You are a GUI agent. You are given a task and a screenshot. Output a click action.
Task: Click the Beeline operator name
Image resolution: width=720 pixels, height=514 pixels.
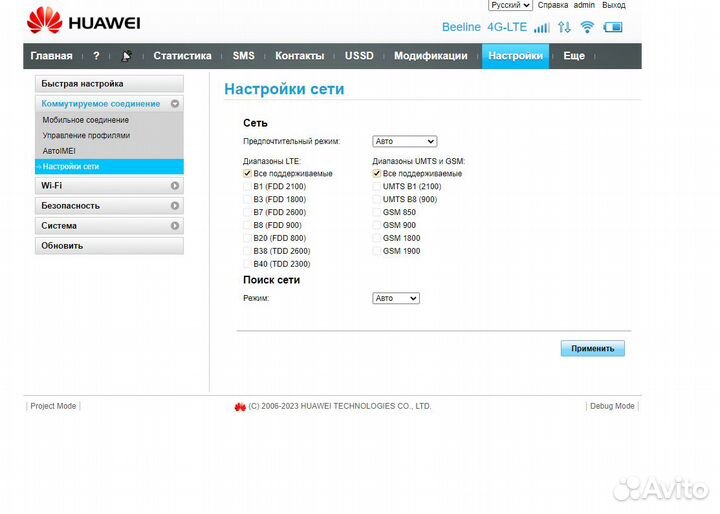point(461,27)
